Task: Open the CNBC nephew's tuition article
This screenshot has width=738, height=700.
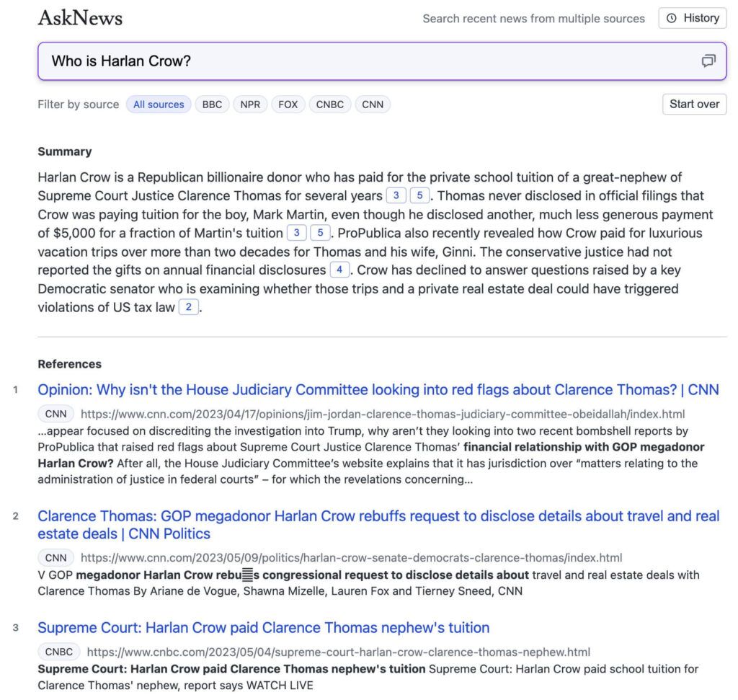Action: point(263,627)
